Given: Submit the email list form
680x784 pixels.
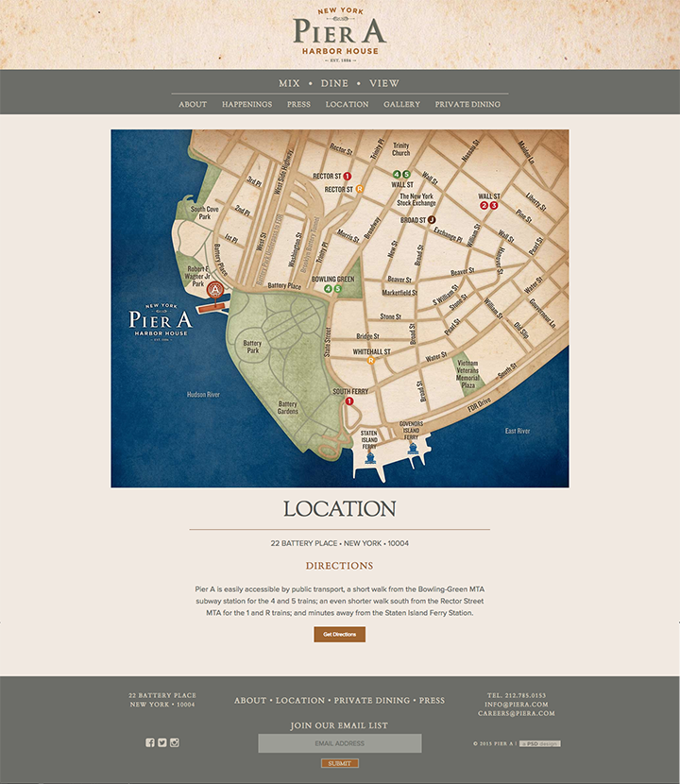Looking at the screenshot, I should pyautogui.click(x=339, y=763).
